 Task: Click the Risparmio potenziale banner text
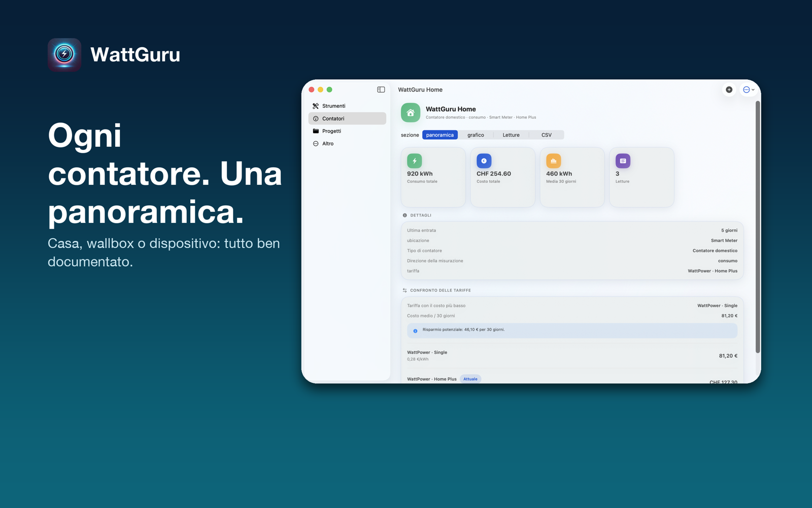[x=463, y=330]
